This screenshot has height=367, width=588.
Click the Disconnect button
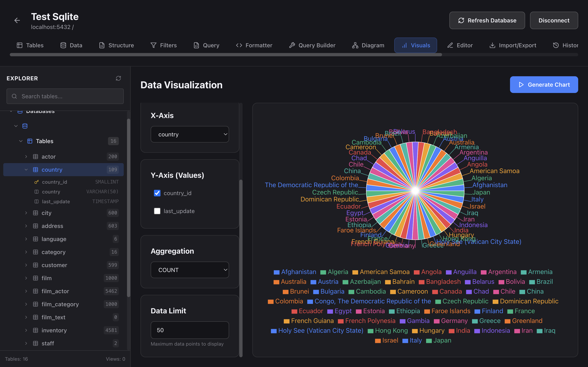click(x=554, y=20)
